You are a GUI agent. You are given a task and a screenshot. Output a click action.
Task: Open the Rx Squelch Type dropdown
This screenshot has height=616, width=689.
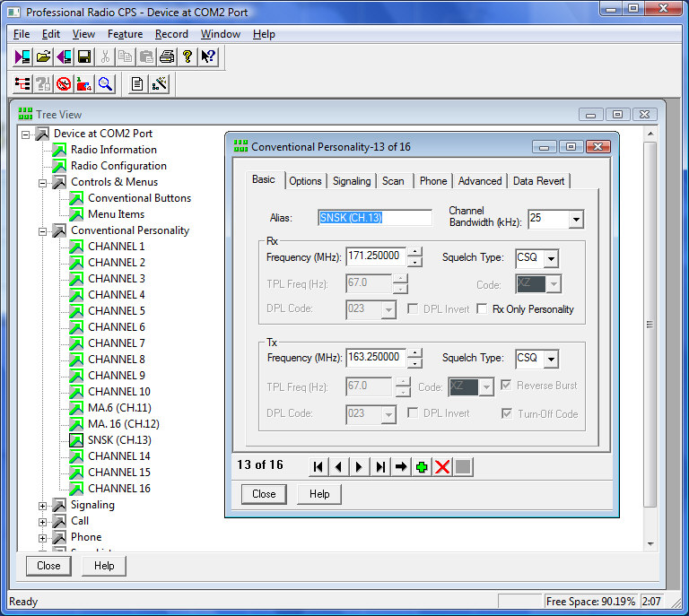pos(550,258)
